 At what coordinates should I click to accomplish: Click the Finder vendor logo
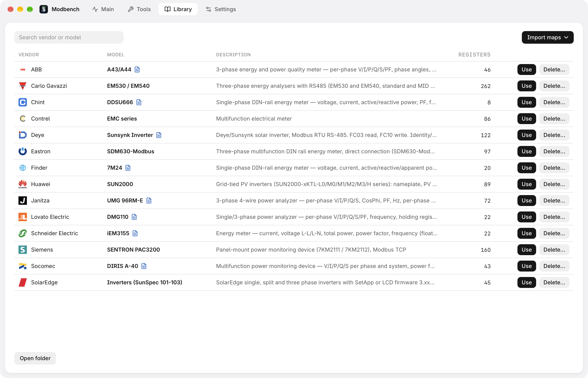click(23, 168)
